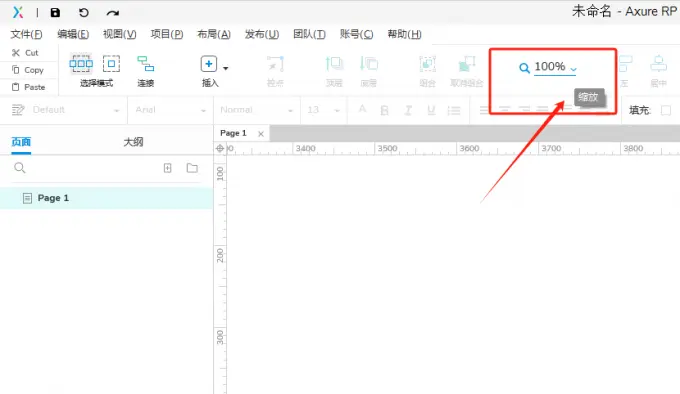Click the font color A icon
The width and height of the screenshot is (680, 394).
tap(362, 110)
